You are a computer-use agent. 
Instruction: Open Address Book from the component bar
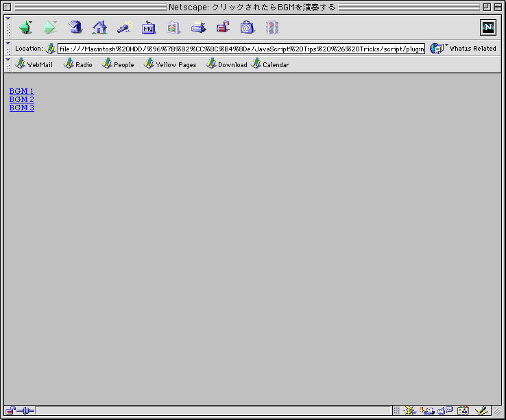[x=463, y=410]
